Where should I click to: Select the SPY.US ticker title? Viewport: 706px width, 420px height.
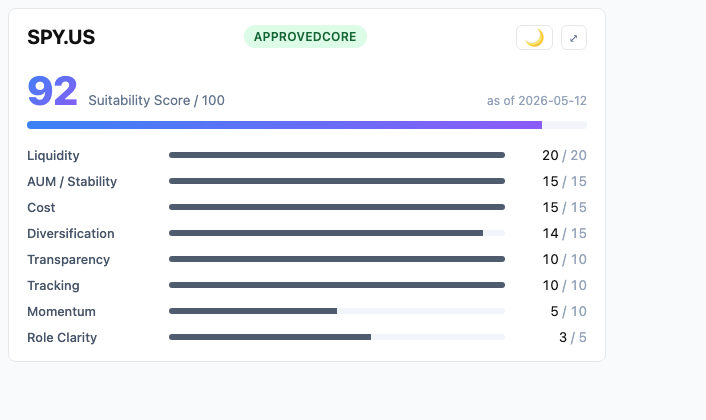coord(61,37)
